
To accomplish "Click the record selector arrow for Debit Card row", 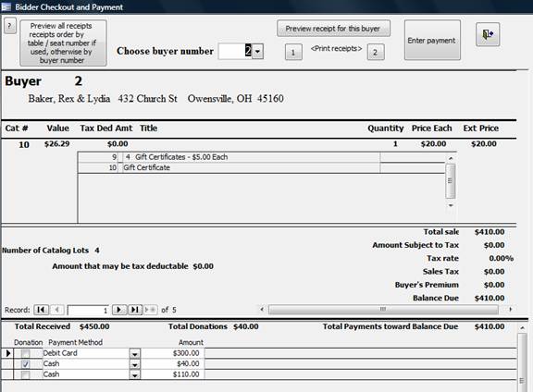I will [7, 353].
